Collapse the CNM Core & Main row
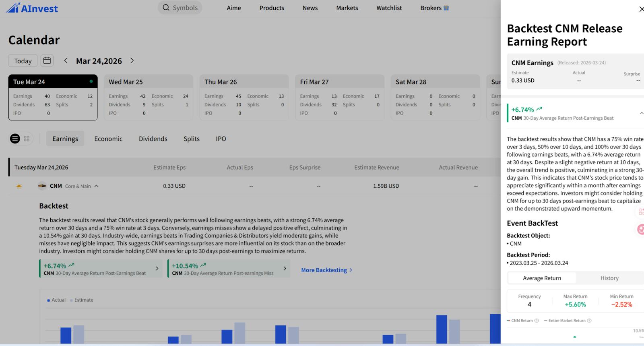Image resolution: width=644 pixels, height=346 pixels. (x=97, y=186)
